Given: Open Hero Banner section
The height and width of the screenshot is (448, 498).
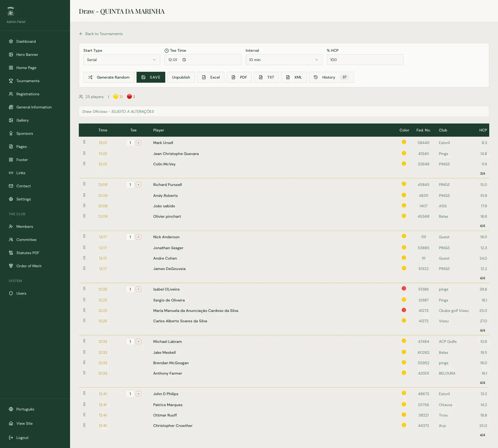Looking at the screenshot, I should (x=35, y=54).
